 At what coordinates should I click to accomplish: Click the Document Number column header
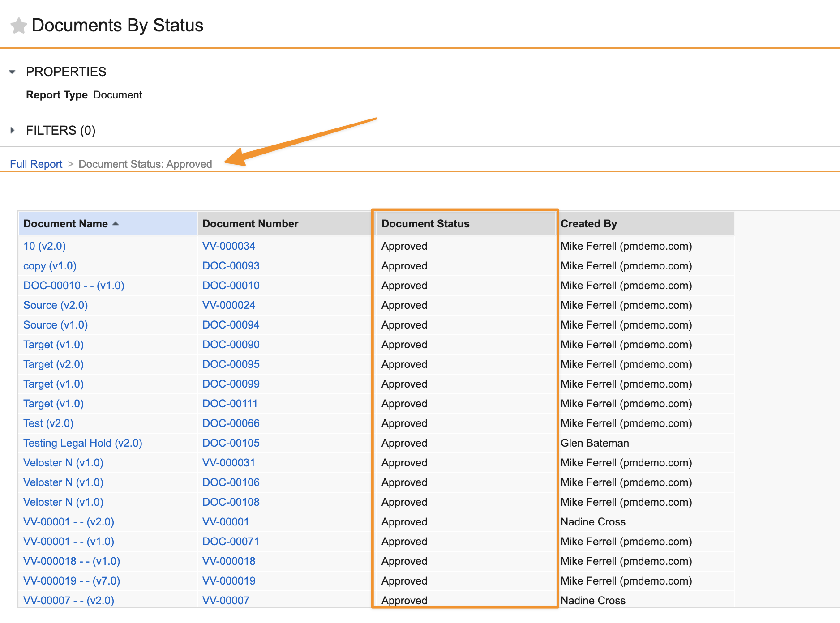click(250, 224)
